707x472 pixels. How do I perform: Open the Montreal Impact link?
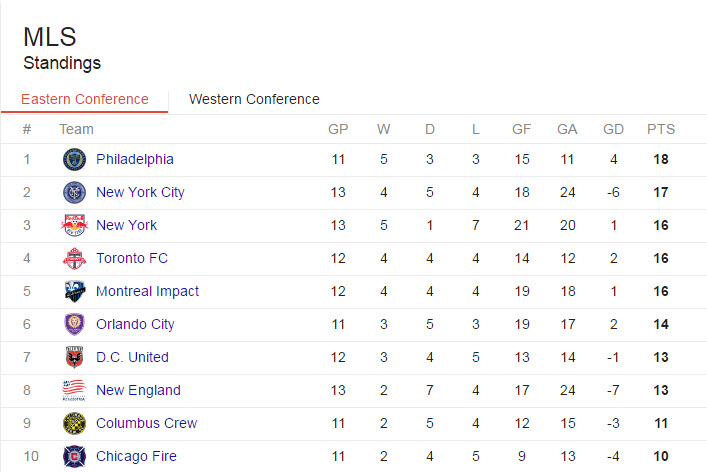coord(147,291)
